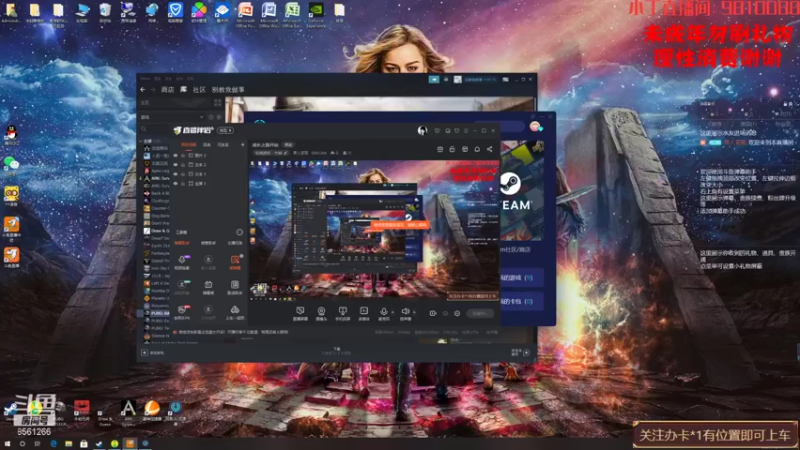Screen dimensions: 800x450
Task: Open the Steam desktop shortcut at bottom left
Action: (11, 411)
